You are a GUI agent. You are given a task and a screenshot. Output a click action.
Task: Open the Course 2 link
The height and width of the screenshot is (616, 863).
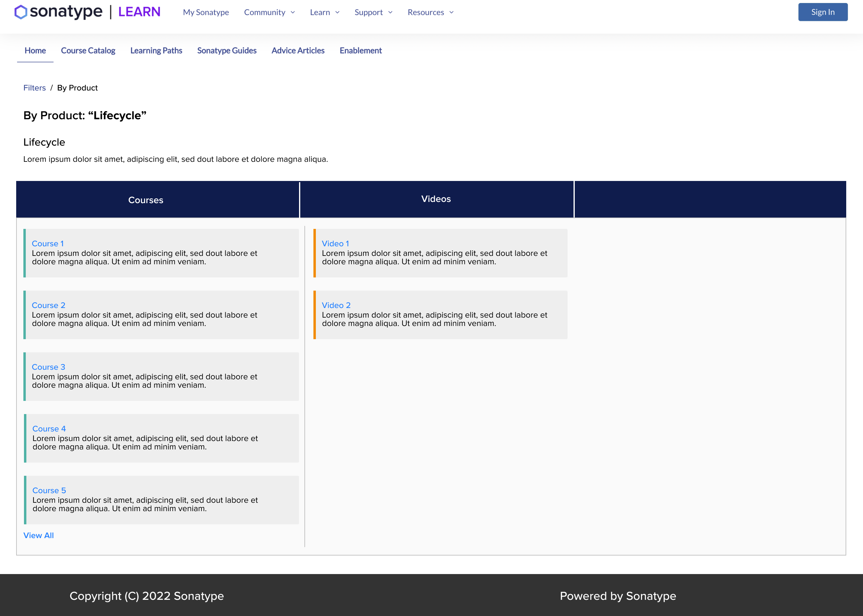tap(49, 305)
